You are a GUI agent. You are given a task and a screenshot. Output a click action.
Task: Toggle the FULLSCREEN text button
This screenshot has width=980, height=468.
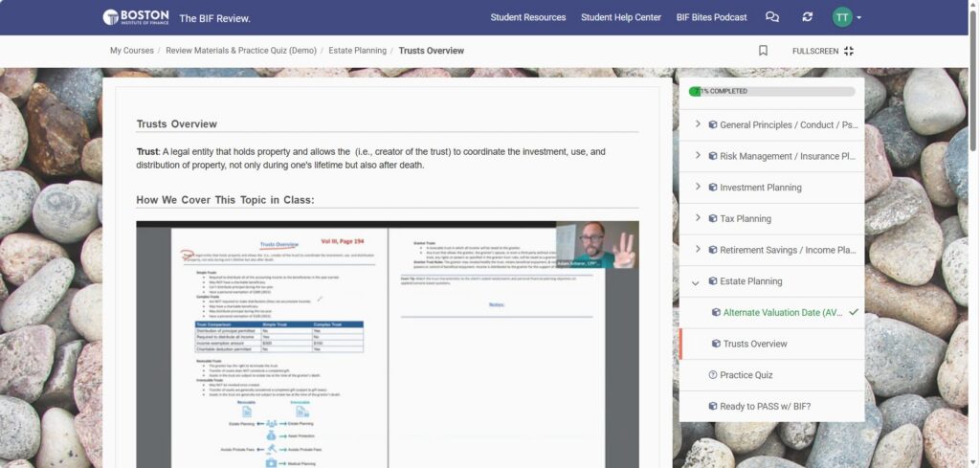pyautogui.click(x=815, y=52)
